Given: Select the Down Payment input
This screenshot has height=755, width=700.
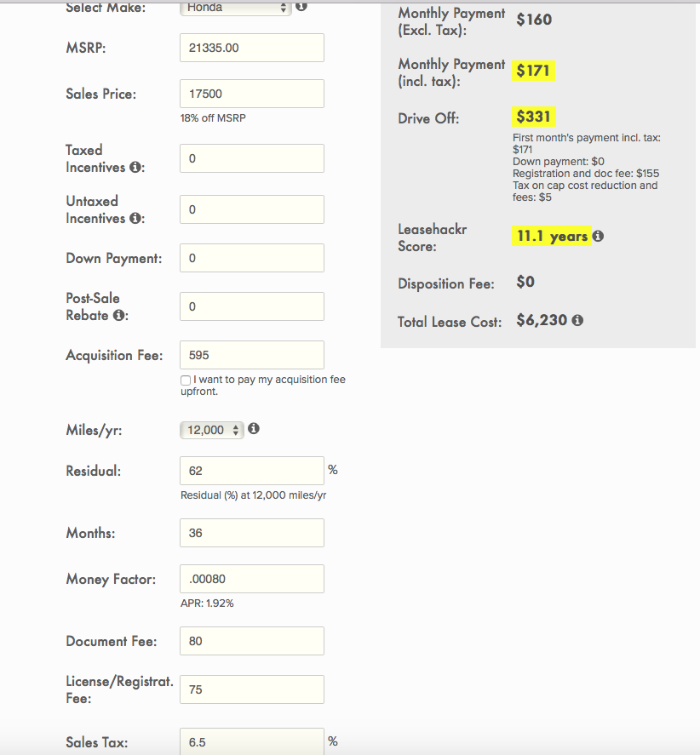Looking at the screenshot, I should coord(252,258).
